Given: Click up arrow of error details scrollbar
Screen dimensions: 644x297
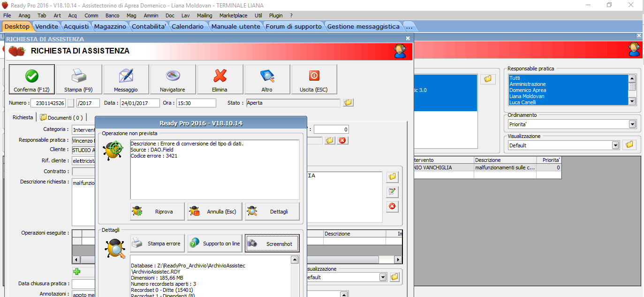Looking at the screenshot, I should (295, 259).
